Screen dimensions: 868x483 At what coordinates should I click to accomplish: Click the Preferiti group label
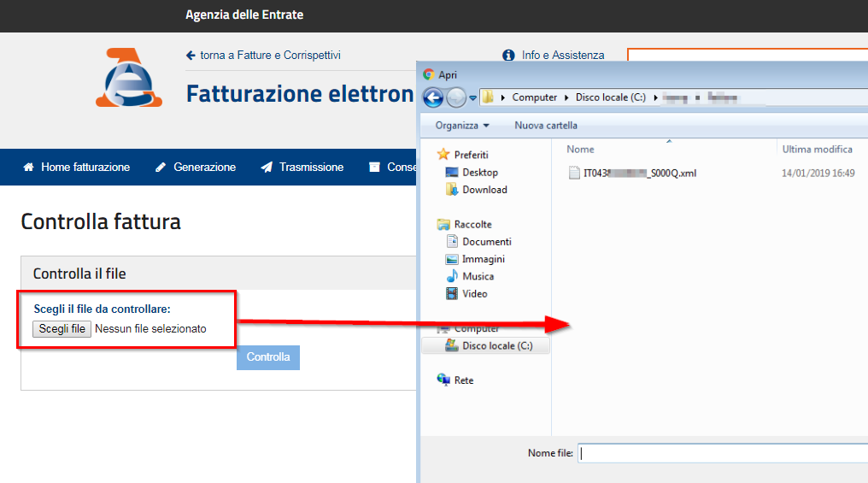(x=471, y=155)
